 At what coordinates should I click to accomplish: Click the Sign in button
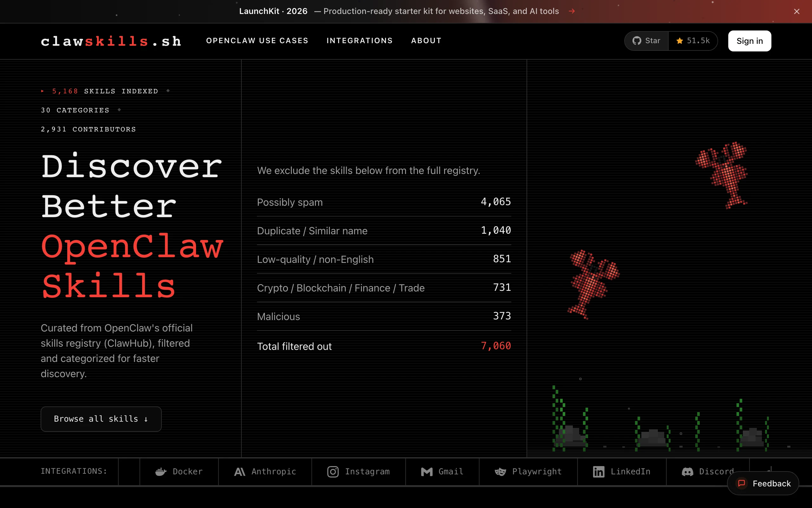(750, 41)
